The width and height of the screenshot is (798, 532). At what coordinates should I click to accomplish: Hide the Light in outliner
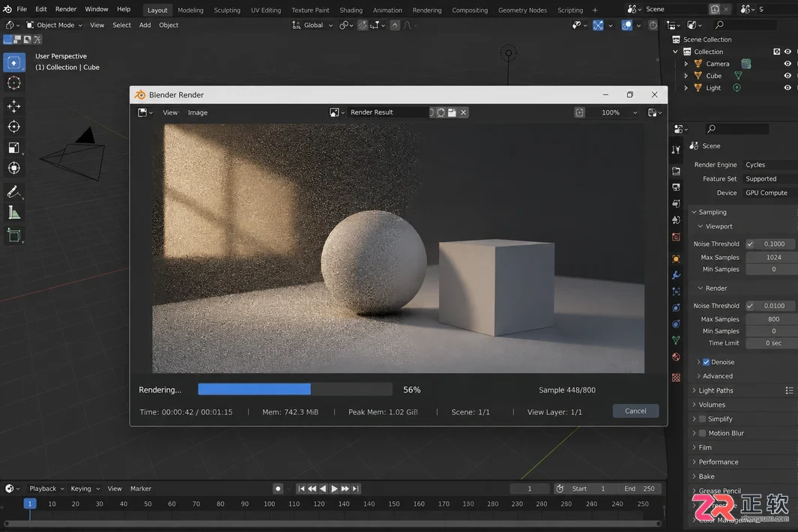[788, 88]
